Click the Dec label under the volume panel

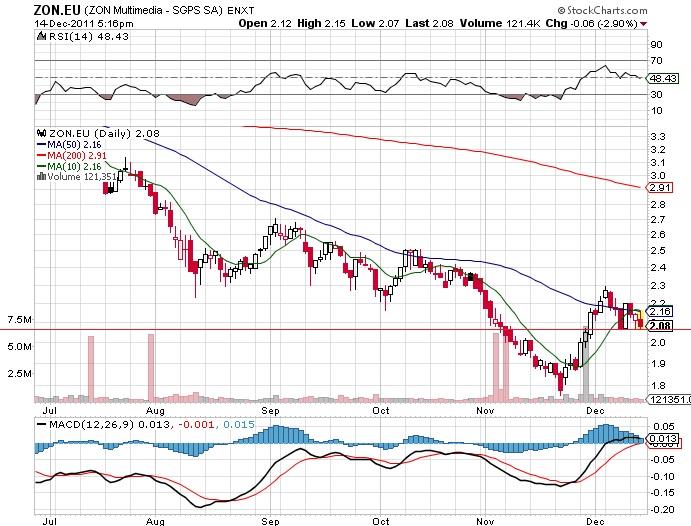[x=595, y=411]
